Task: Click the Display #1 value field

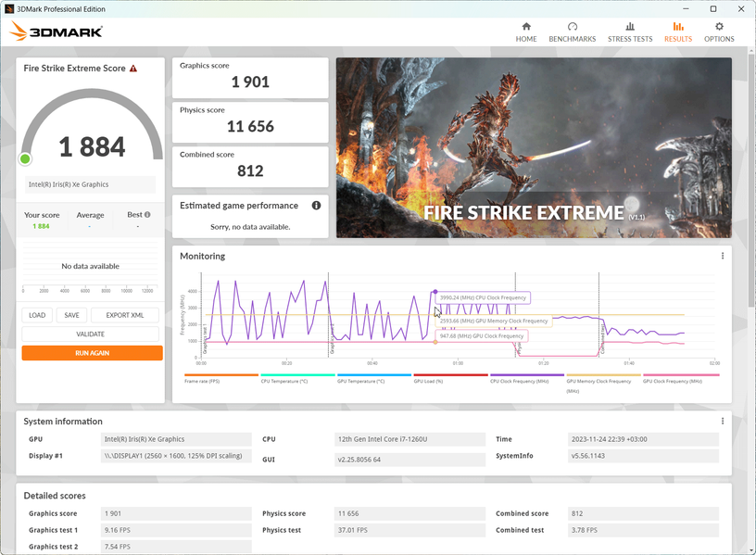Action: 176,456
